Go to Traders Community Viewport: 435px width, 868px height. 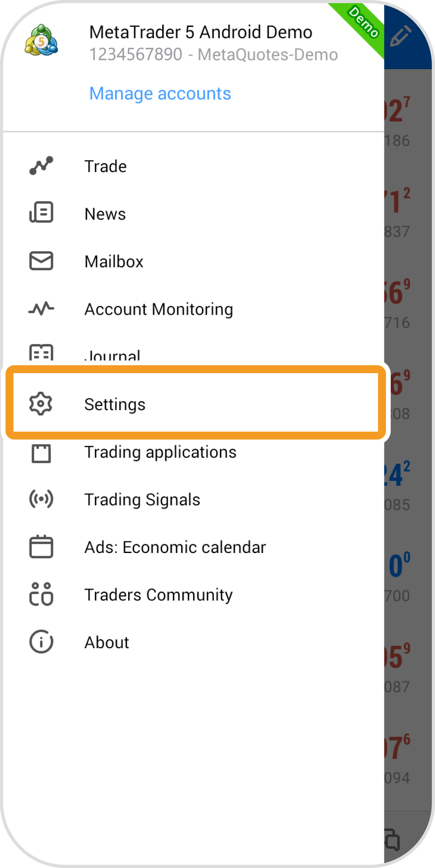pos(159,595)
